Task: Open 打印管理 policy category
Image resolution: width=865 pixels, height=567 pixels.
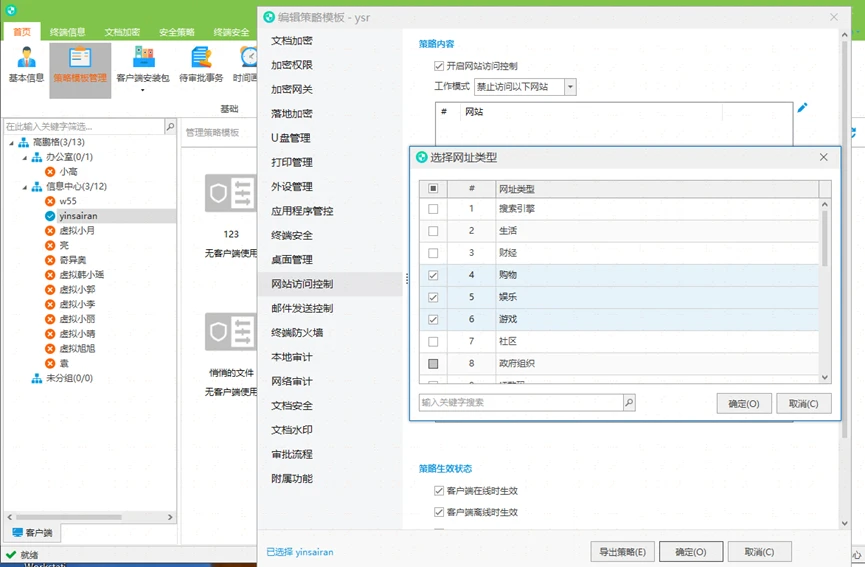Action: [x=292, y=162]
